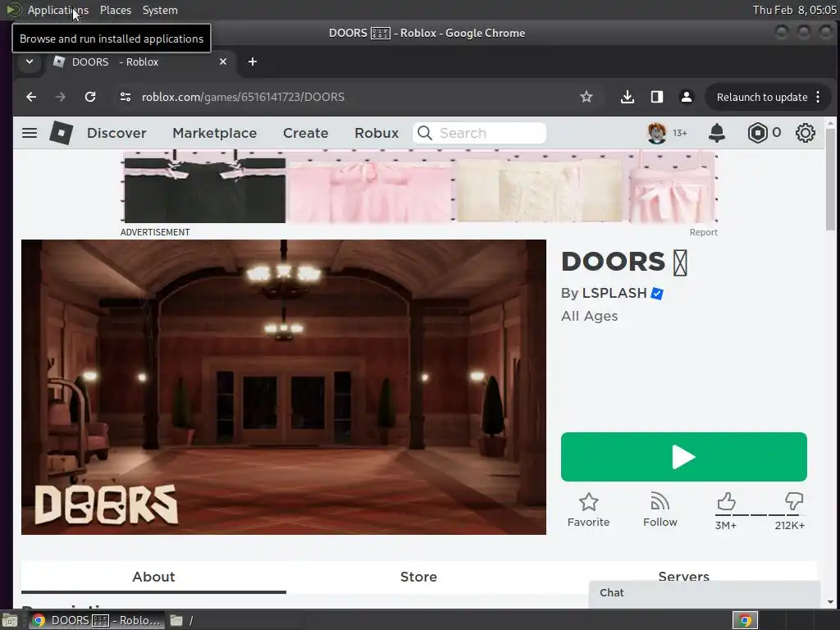Toggle Chrome side panel
Image resolution: width=840 pixels, height=630 pixels.
coord(657,97)
